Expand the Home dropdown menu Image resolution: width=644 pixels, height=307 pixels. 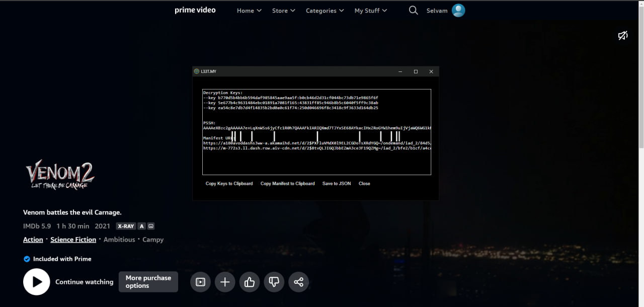[249, 11]
